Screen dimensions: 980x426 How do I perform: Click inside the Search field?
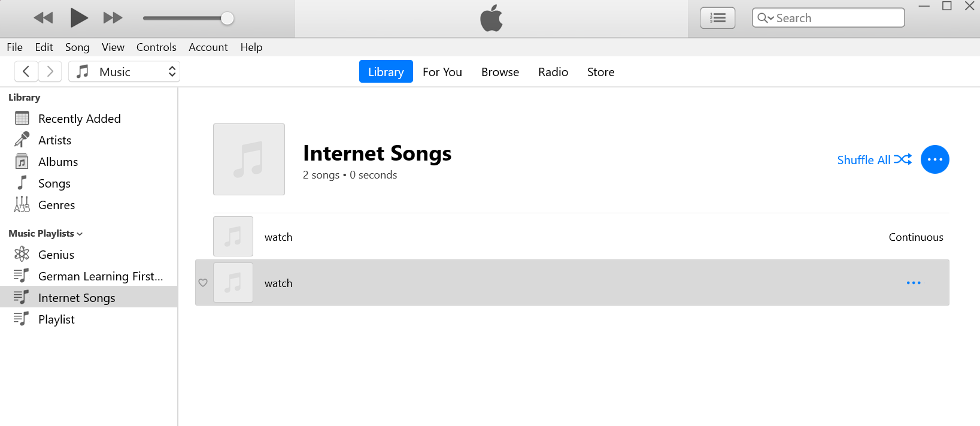click(x=832, y=18)
